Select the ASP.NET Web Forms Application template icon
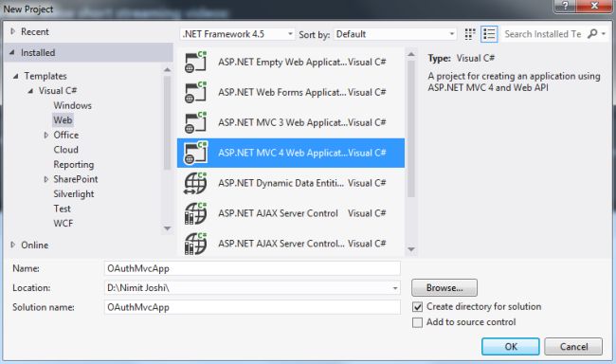The height and width of the screenshot is (364, 616). click(195, 92)
